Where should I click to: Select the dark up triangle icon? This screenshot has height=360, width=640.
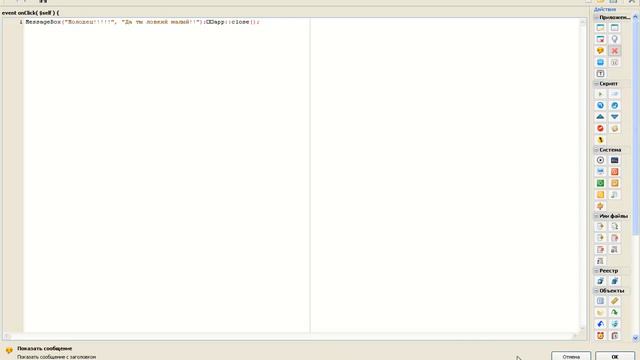(600, 117)
